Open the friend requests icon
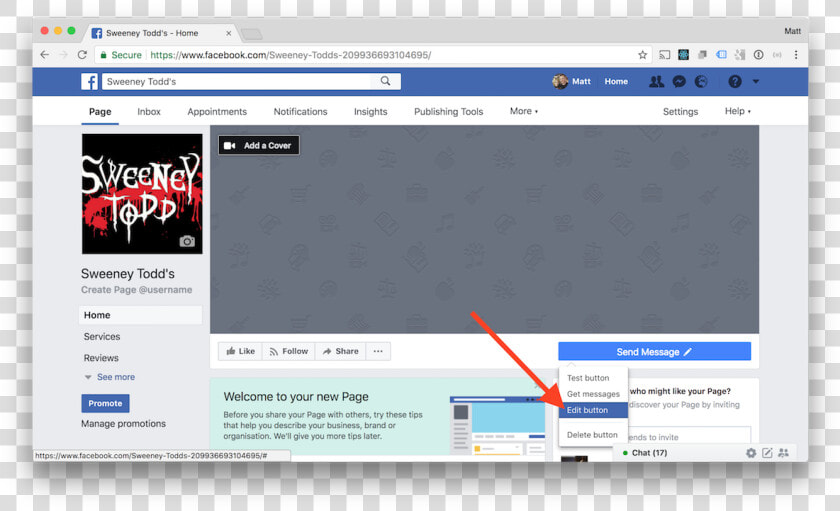840x511 pixels. pyautogui.click(x=656, y=81)
